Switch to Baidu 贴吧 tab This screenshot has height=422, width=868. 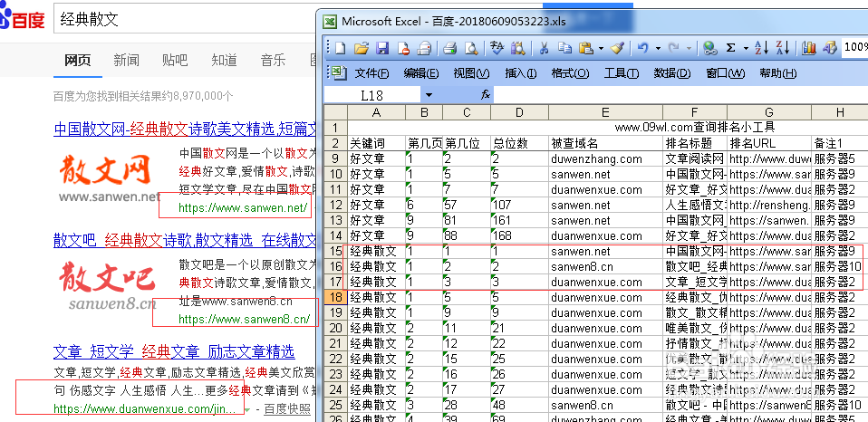coord(175,61)
